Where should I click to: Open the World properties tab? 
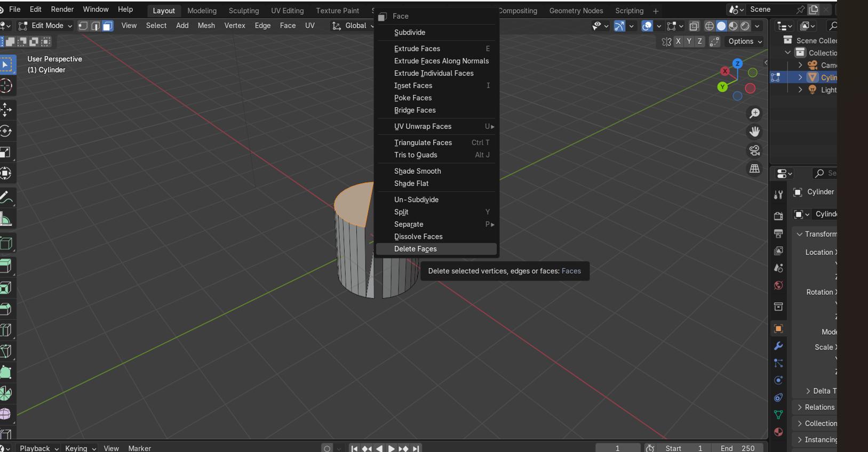[x=778, y=285]
